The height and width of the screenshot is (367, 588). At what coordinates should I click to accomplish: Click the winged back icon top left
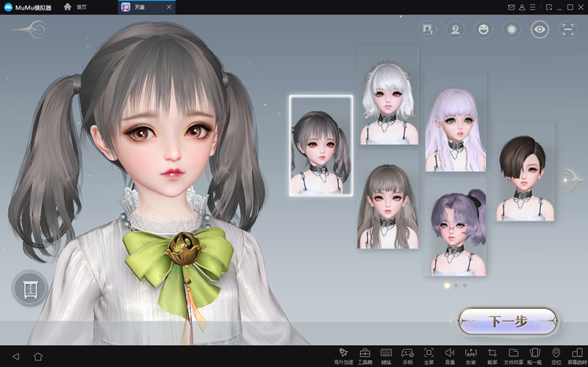point(28,29)
